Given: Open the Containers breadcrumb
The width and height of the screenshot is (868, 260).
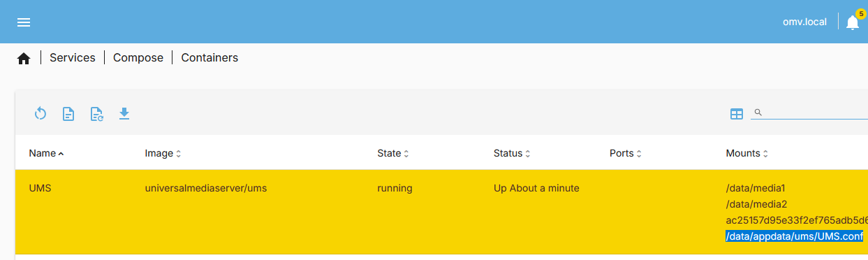Looking at the screenshot, I should [209, 58].
